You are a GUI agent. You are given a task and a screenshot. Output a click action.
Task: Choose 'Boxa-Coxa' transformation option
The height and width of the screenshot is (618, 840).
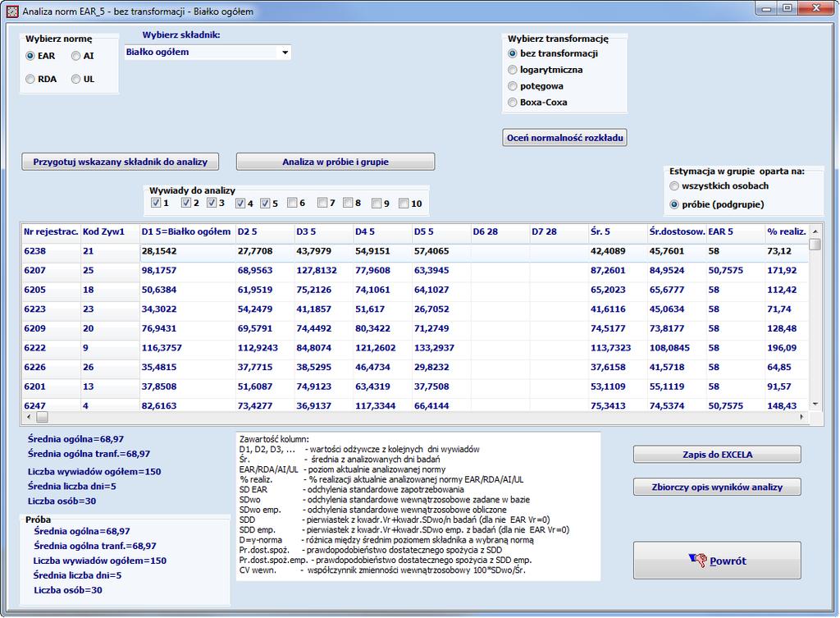[513, 103]
